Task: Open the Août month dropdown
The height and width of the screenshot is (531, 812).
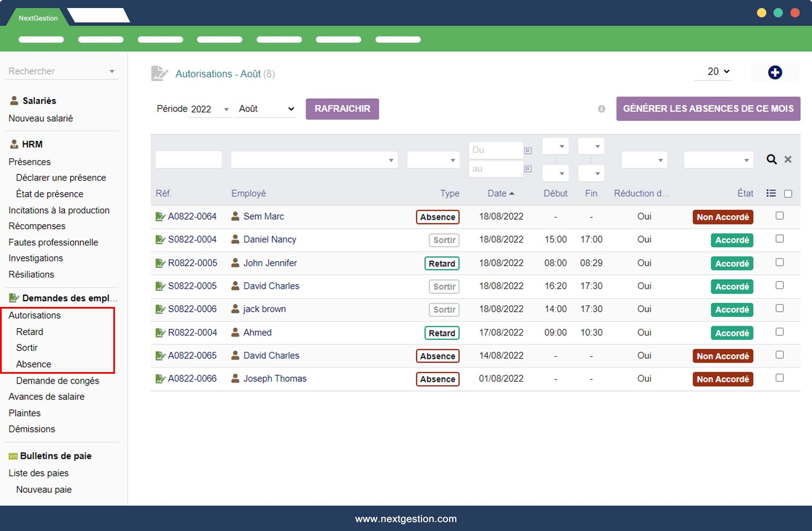Action: (266, 109)
